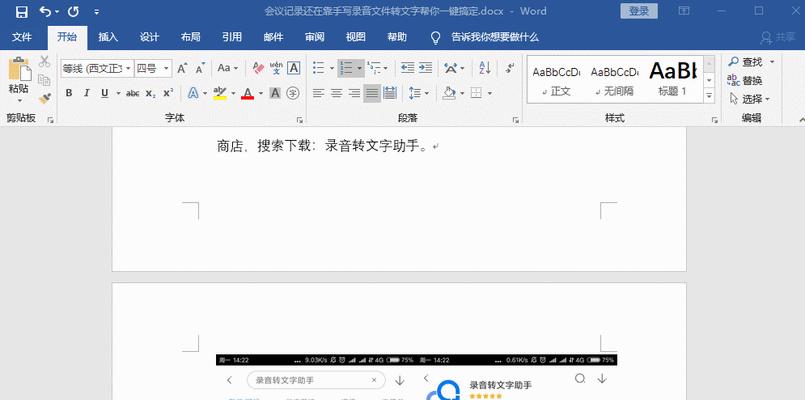Expand the styles gallery more arrow
This screenshot has height=400, width=805.
(x=709, y=95)
